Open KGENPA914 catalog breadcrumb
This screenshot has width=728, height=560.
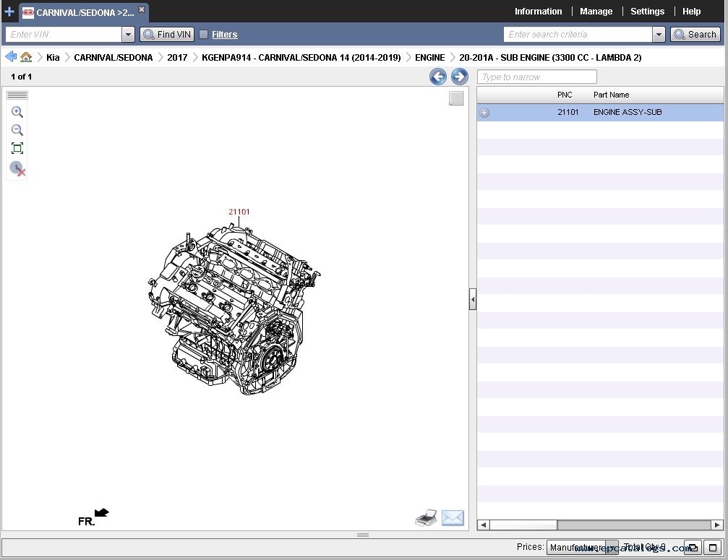301,58
